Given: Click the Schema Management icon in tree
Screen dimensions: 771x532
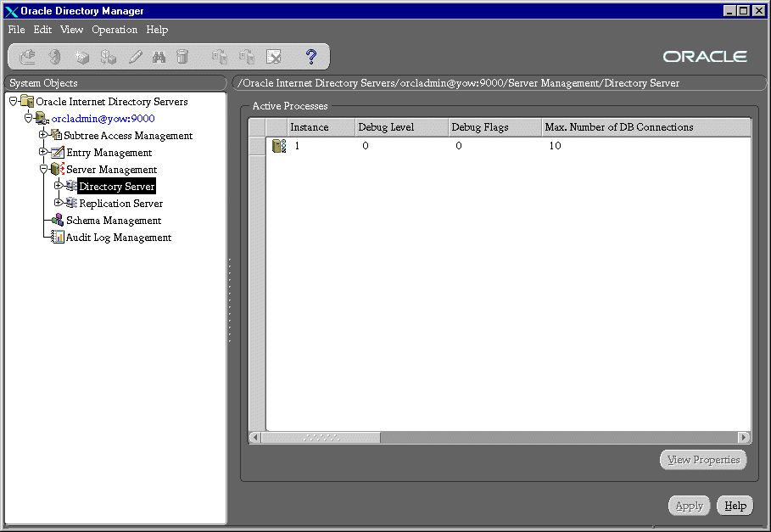Looking at the screenshot, I should click(58, 221).
